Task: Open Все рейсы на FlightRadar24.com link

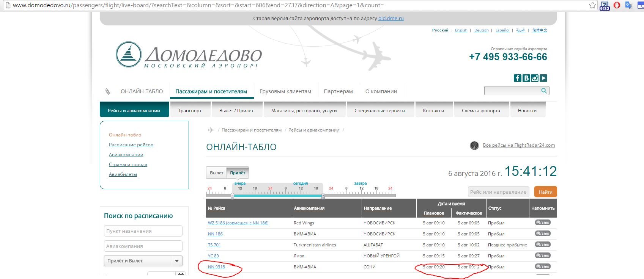Action: point(519,145)
